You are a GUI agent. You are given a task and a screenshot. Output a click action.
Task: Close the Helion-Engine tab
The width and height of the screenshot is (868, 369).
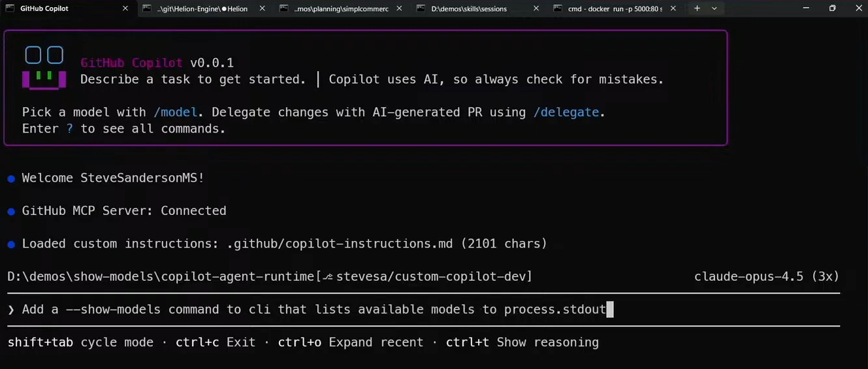(x=263, y=8)
